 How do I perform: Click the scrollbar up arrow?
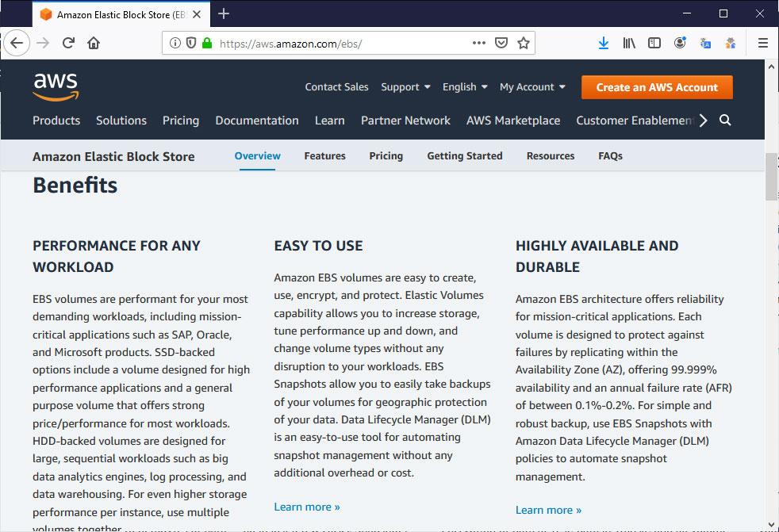[x=771, y=67]
